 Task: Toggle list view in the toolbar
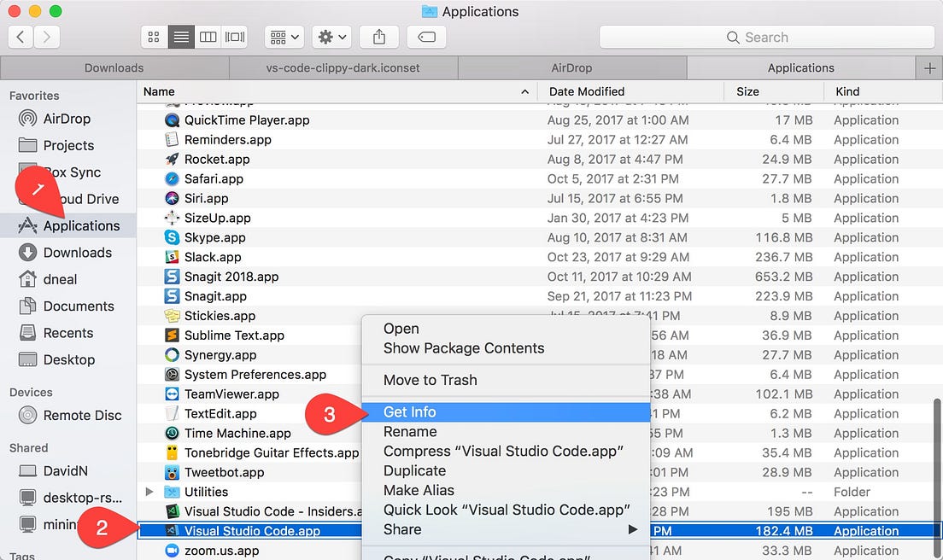[x=180, y=37]
